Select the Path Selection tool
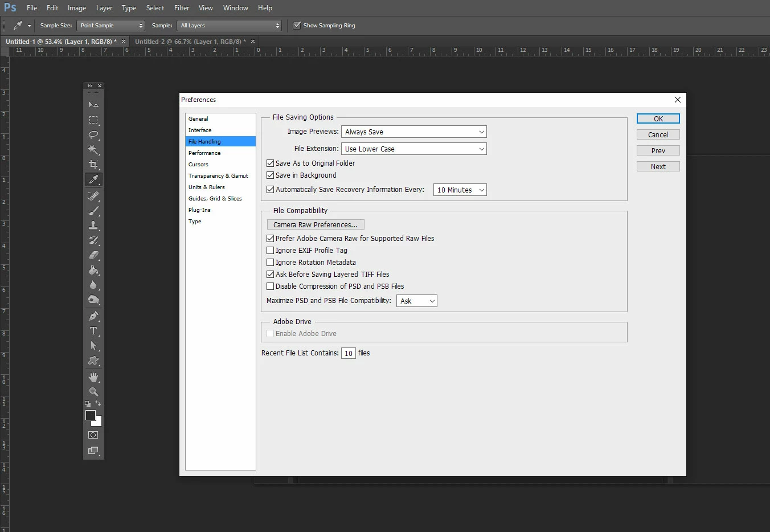770x532 pixels. coord(93,346)
